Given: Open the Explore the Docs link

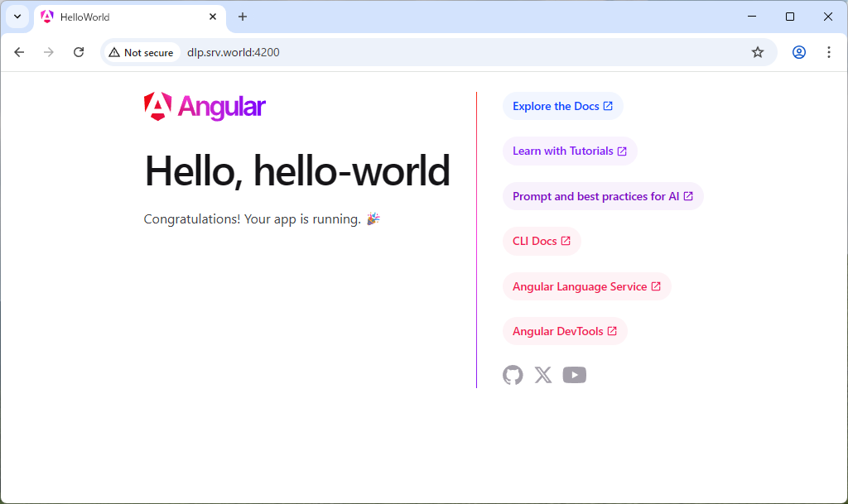Looking at the screenshot, I should click(x=562, y=106).
